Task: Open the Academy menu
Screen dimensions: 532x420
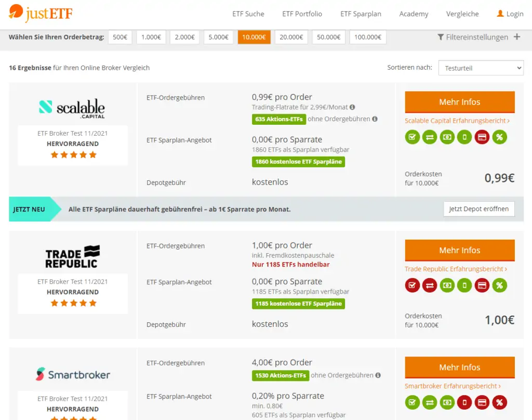Action: click(414, 14)
